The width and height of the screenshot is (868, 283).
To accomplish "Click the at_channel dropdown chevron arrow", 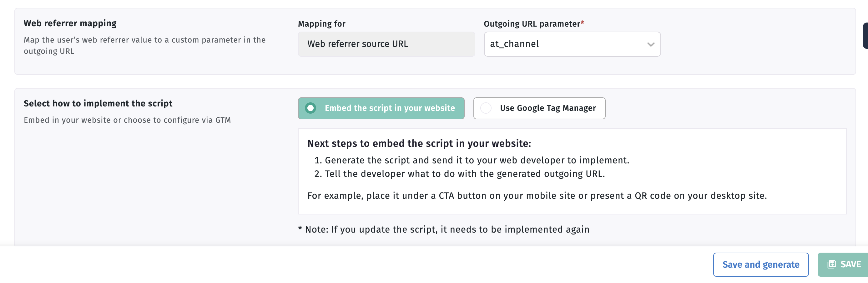I will (651, 44).
